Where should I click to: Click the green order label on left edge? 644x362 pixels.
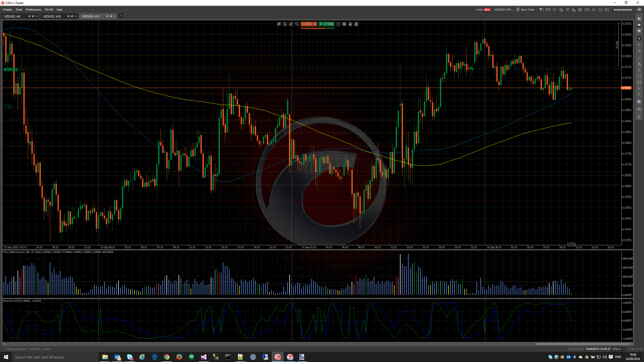click(11, 69)
